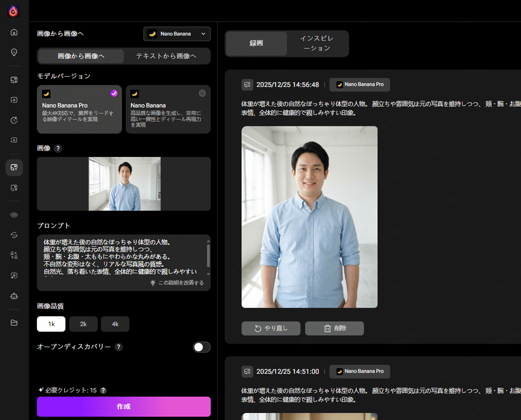The width and height of the screenshot is (521, 420).
Task: Click the characters icon in the left sidebar
Action: [14, 255]
